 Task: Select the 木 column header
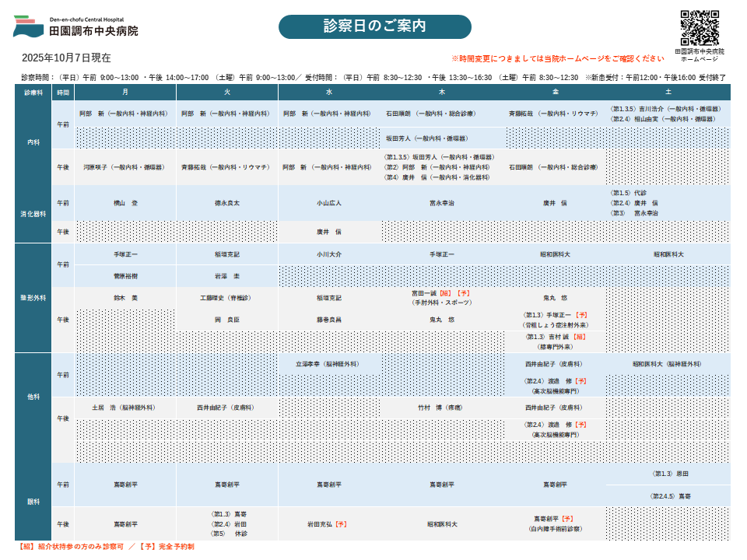pyautogui.click(x=441, y=92)
